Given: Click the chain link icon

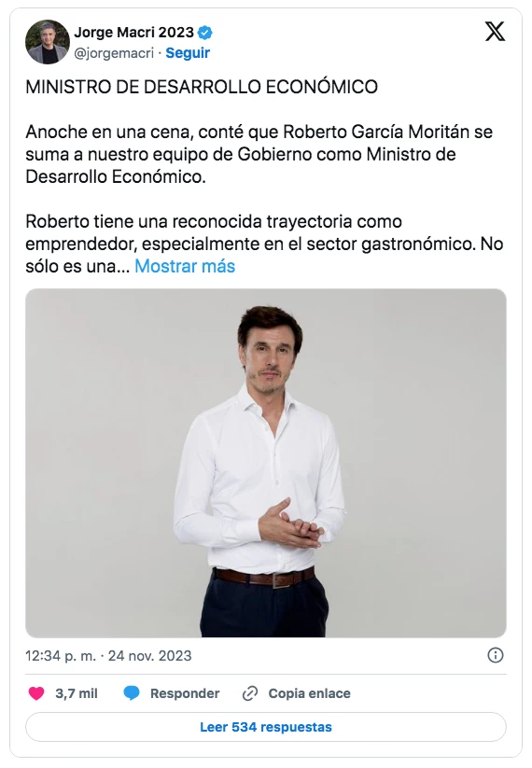Looking at the screenshot, I should [x=250, y=693].
